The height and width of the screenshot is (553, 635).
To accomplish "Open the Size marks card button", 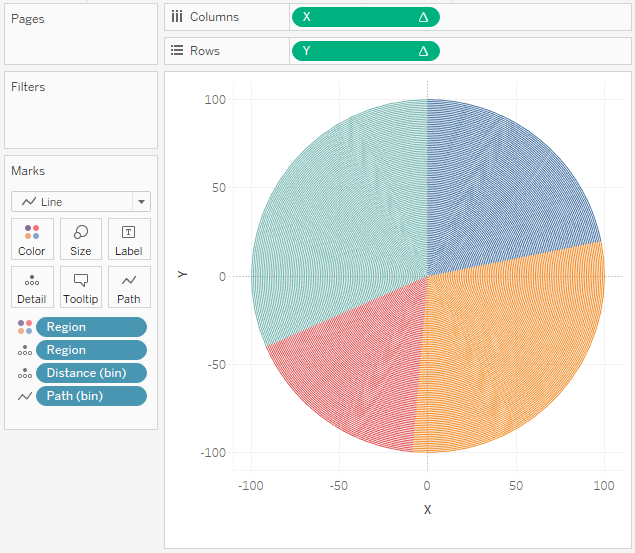I will [81, 239].
